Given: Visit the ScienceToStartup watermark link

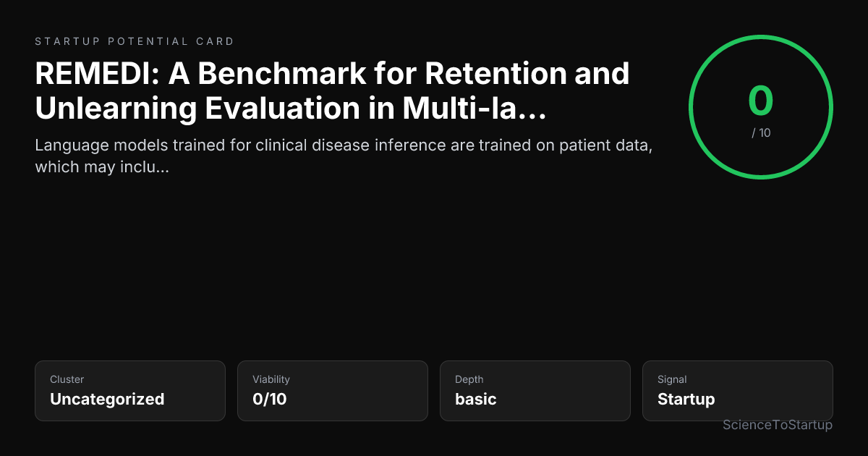Looking at the screenshot, I should (778, 425).
